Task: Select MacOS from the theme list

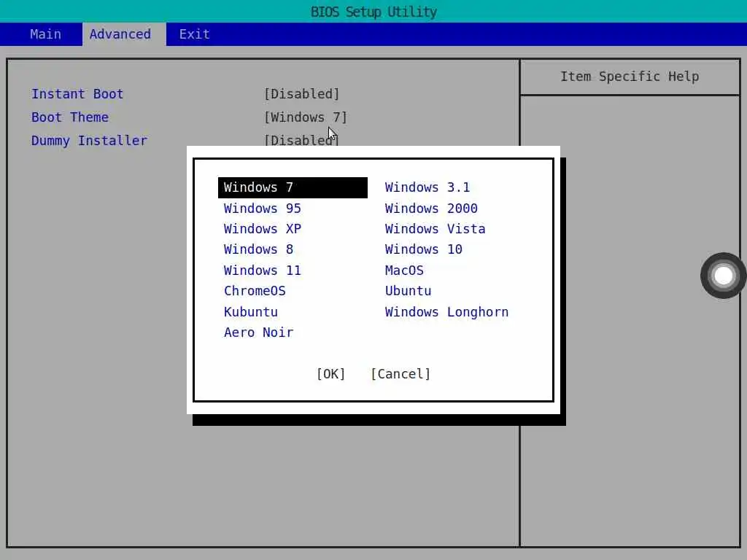Action: coord(404,271)
